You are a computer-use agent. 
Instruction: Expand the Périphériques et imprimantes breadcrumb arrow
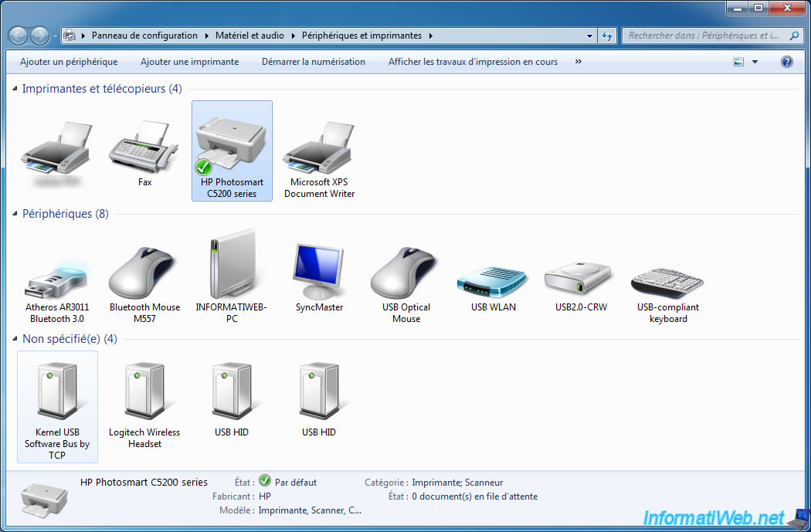[430, 36]
